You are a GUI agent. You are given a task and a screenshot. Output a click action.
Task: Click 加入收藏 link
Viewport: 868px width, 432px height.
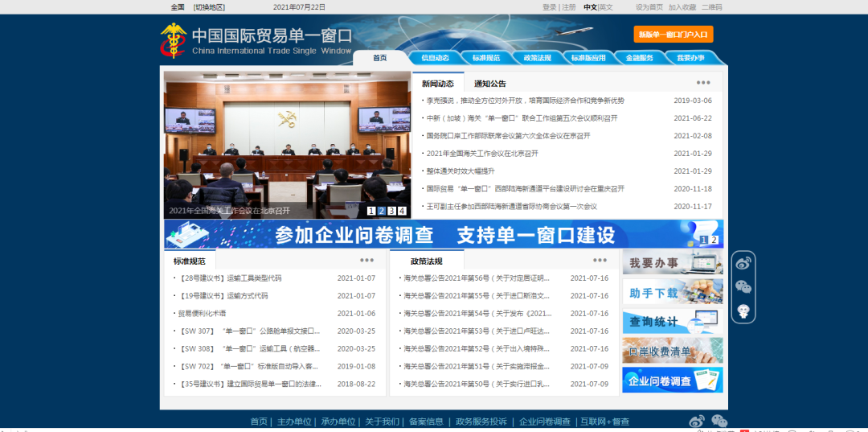tap(682, 7)
